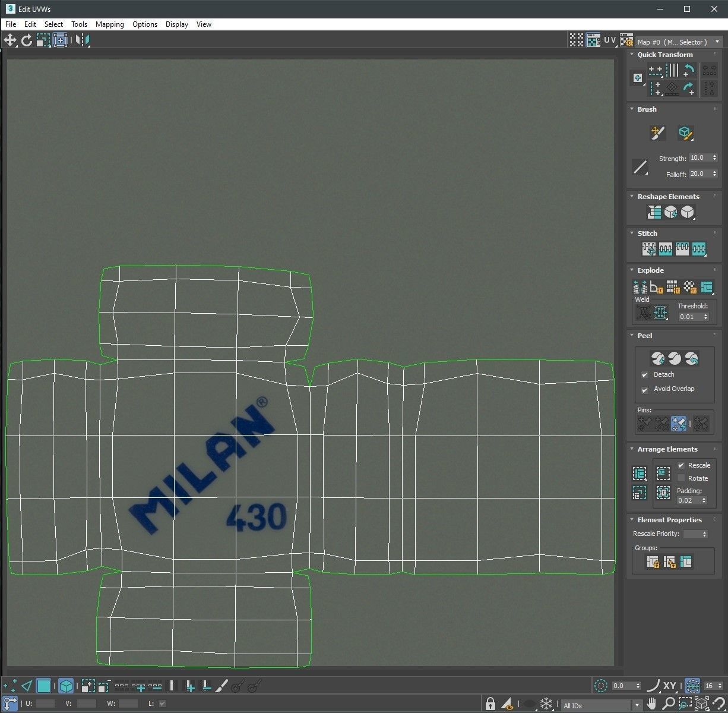Select the Paint Movement brush tool

click(657, 133)
